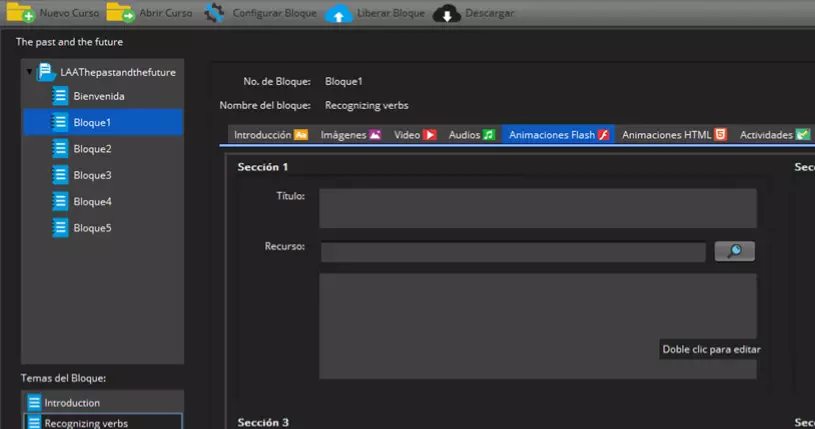Screen dimensions: 815x429
Task: Click the Título input field in Sección 1
Action: [537, 208]
